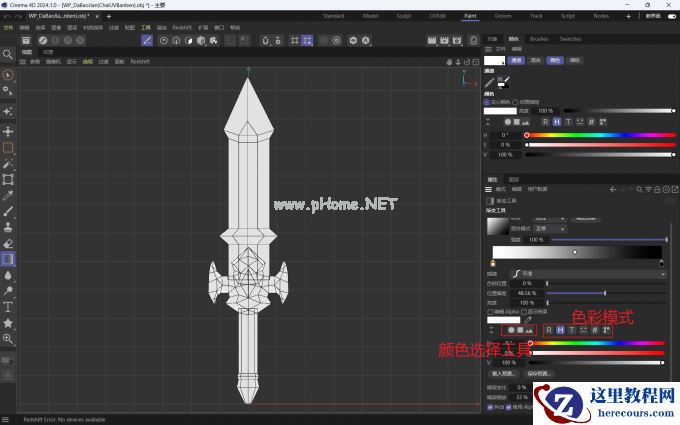
Task: Toggle the new interface switch at top right
Action: click(672, 16)
